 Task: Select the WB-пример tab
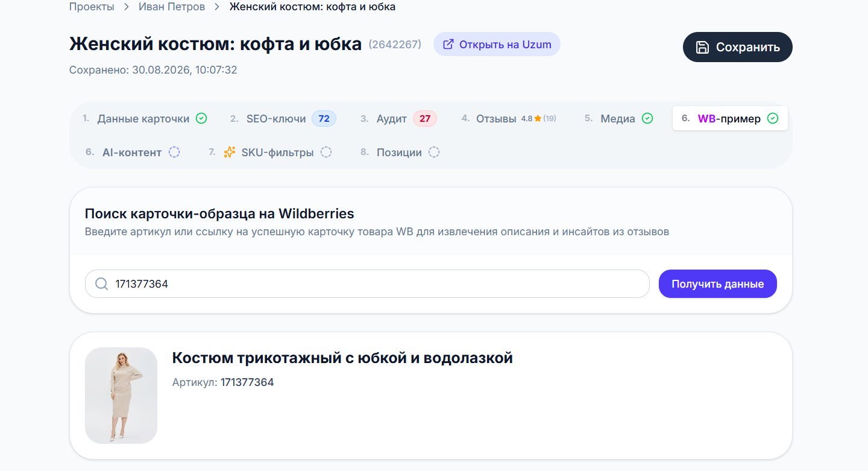(x=730, y=119)
